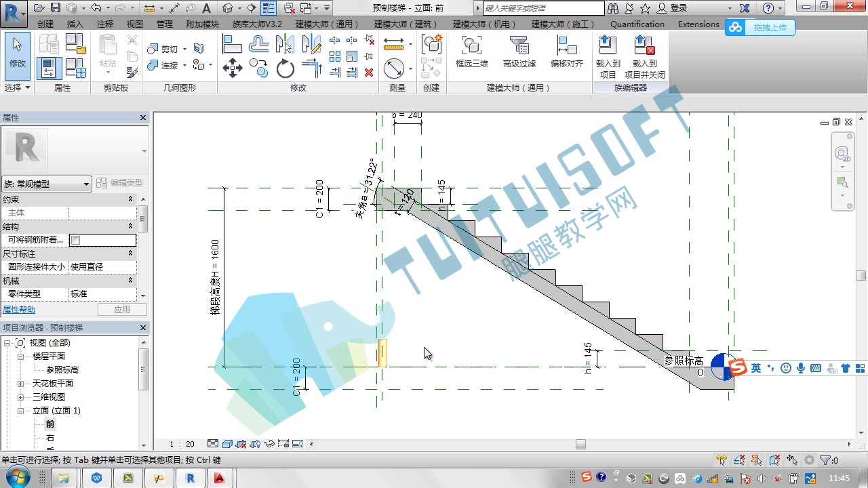This screenshot has height=488, width=868.
Task: Choose the Mirror - Draw Axis tool
Action: pyautogui.click(x=311, y=44)
